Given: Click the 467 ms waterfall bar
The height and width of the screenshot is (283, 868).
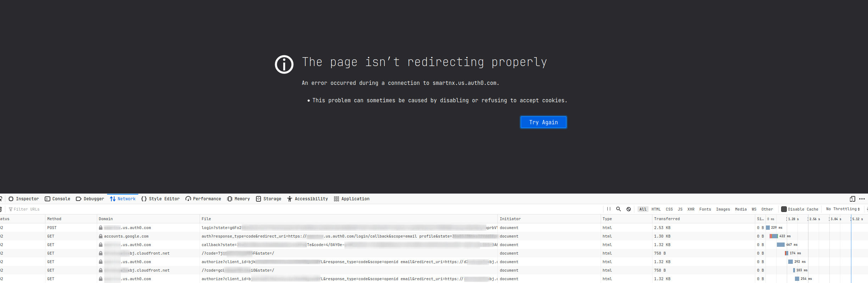Looking at the screenshot, I should click(781, 245).
